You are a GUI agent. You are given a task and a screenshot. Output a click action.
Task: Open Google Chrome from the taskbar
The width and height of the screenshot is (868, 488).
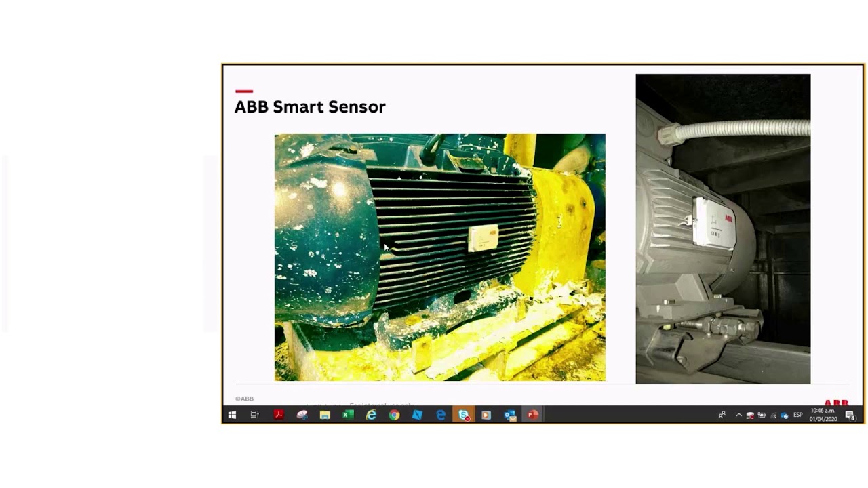(x=394, y=415)
